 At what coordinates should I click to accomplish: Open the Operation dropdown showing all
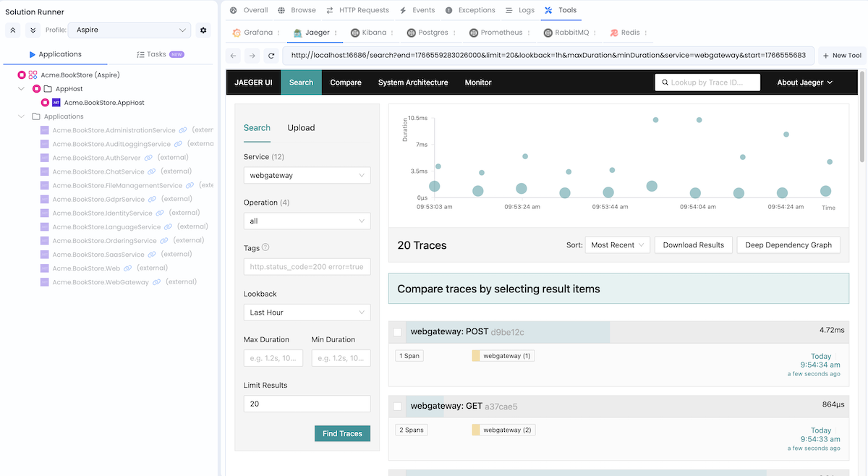pyautogui.click(x=307, y=221)
